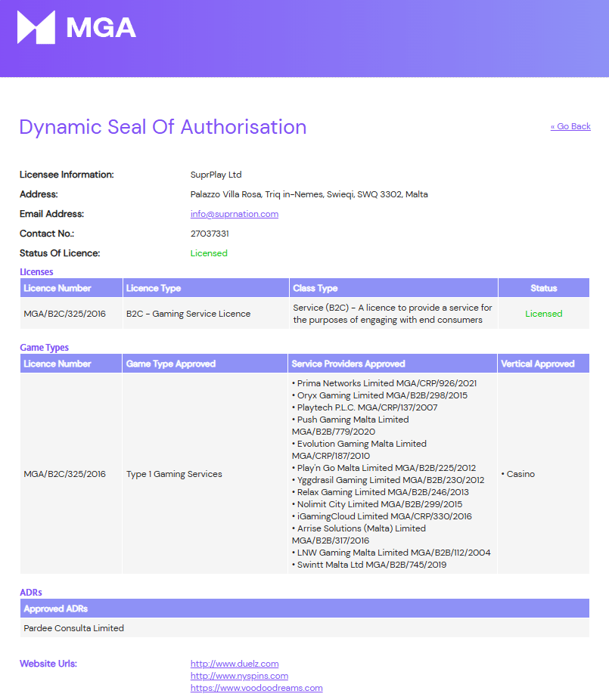Click Arrise Solutions (Malta) Limited entry
The height and width of the screenshot is (700, 609).
coord(359,534)
